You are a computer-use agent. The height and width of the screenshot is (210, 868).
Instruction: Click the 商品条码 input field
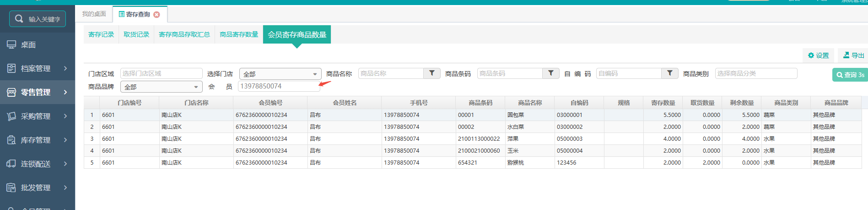pos(510,73)
